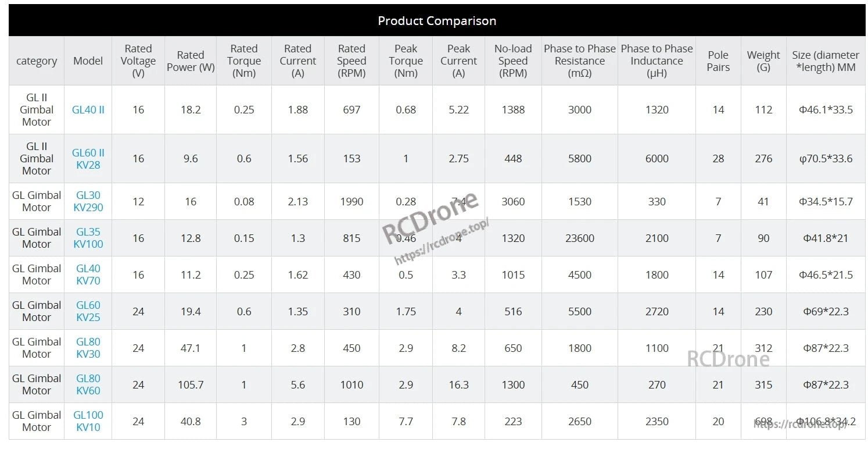Open the GL40 II model link
Image resolution: width=868 pixels, height=449 pixels.
coord(88,110)
